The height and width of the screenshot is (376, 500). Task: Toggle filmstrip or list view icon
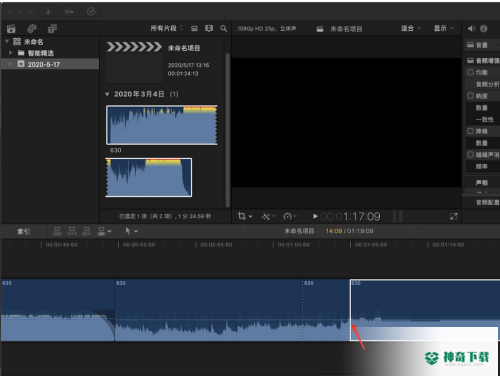tap(194, 29)
